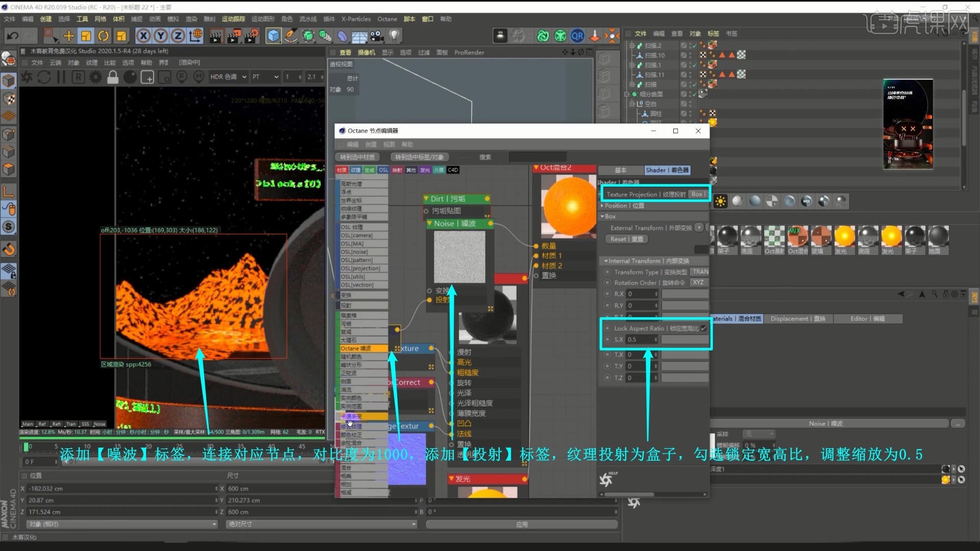Toggle X axis lock icon

(x=144, y=36)
